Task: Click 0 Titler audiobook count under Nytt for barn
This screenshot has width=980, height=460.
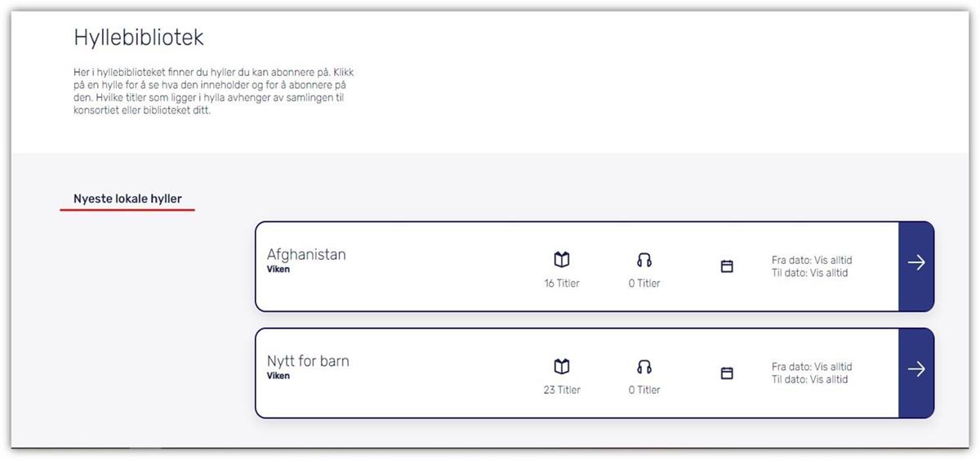Action: click(644, 390)
